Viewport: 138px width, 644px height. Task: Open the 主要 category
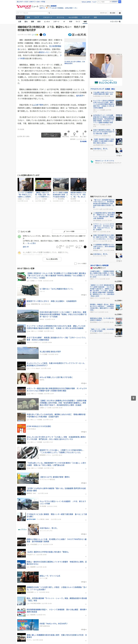20,21
